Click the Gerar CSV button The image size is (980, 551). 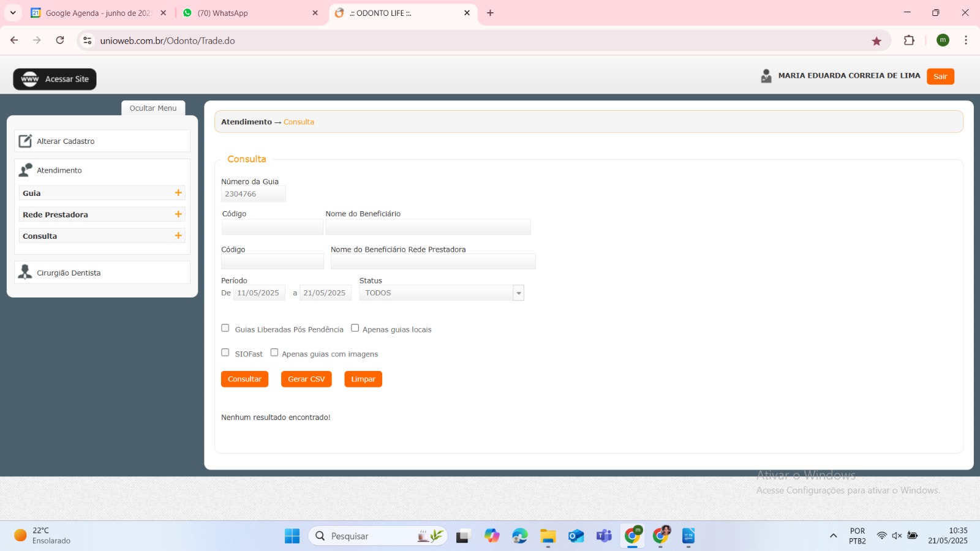click(x=306, y=380)
